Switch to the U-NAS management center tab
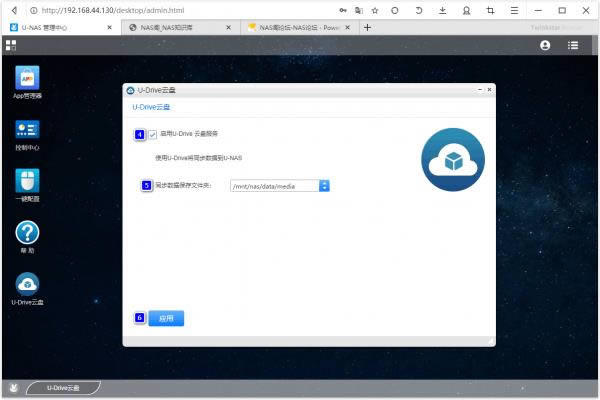600x400 pixels. tap(61, 28)
